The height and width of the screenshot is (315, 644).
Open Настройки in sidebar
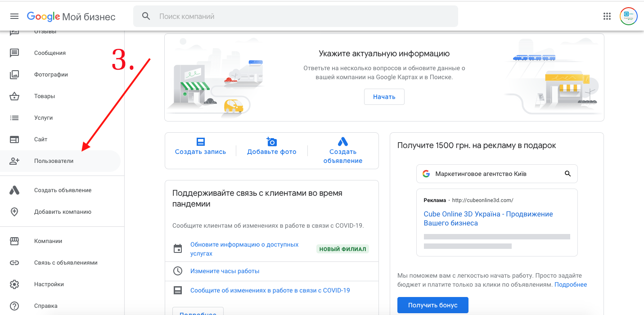click(x=49, y=284)
